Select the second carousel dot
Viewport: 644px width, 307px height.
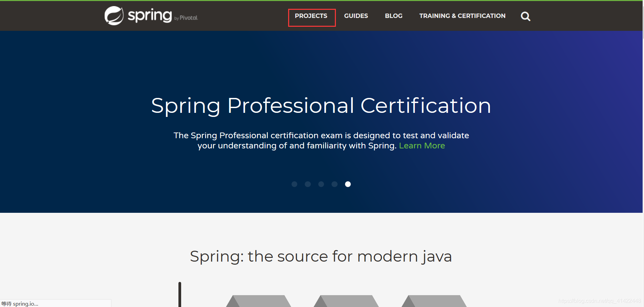308,184
